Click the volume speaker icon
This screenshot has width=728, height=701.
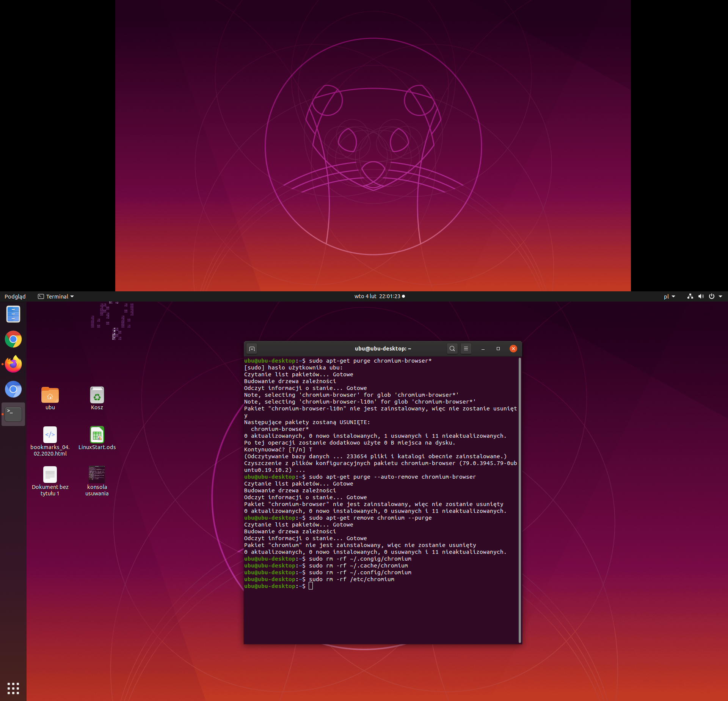[x=701, y=296]
